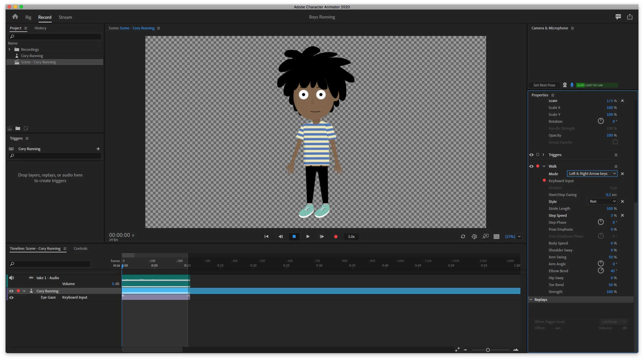Toggle Group Opacity checkbox
This screenshot has width=644, height=360.
click(x=615, y=142)
